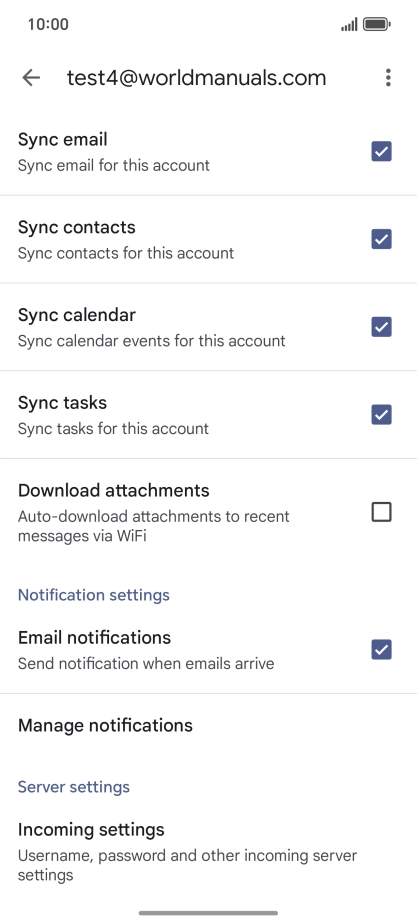Tap the signal strength icon

[x=349, y=25]
